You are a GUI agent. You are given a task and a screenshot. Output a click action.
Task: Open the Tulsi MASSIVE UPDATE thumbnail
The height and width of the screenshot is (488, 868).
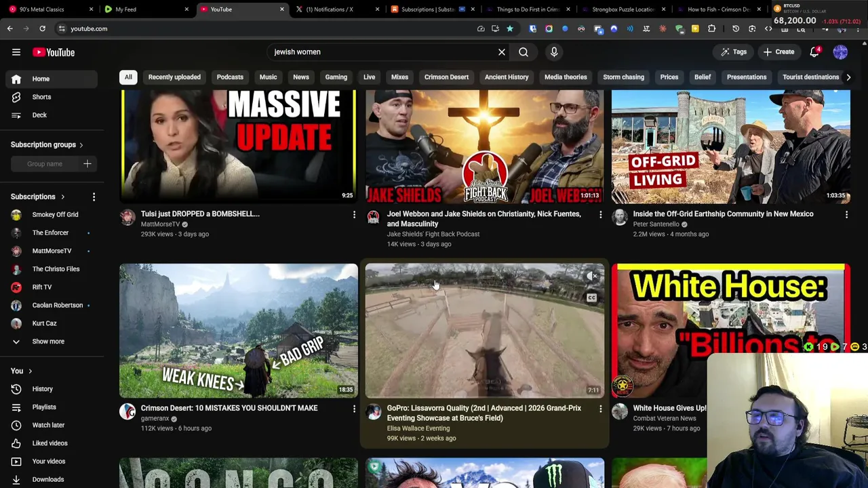pos(238,146)
